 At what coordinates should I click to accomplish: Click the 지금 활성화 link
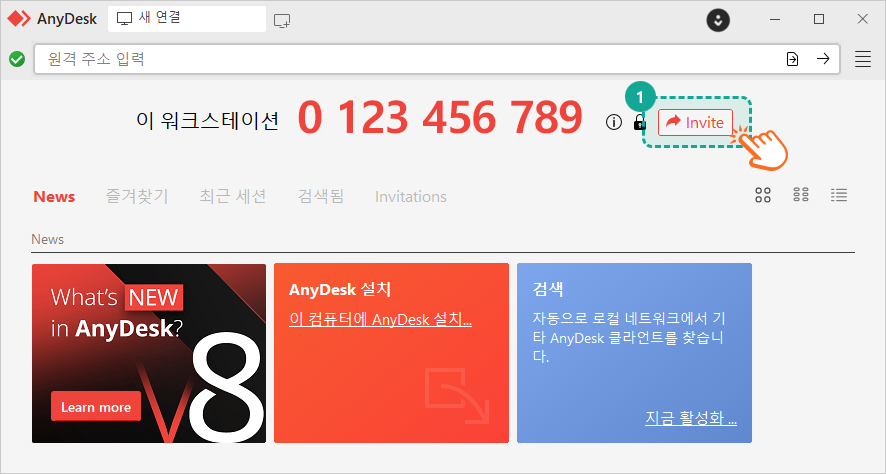coord(691,418)
